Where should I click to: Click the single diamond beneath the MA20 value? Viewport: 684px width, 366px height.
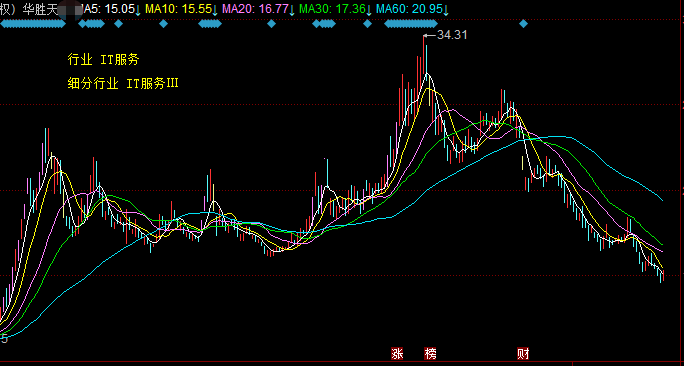pos(271,24)
